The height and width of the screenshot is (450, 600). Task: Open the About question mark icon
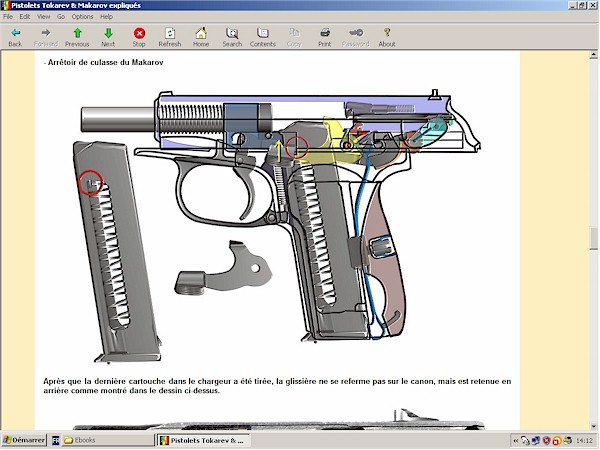[387, 33]
